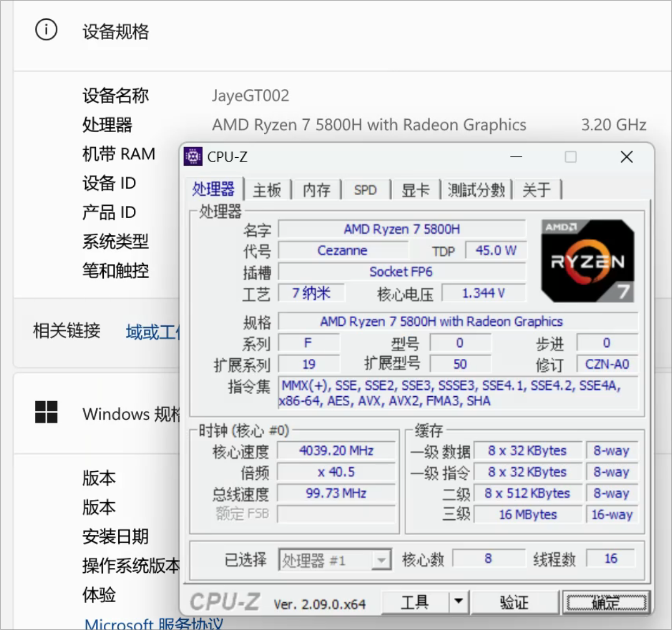Open the 处理器 #1 selection dropdown
The image size is (672, 630).
pyautogui.click(x=381, y=560)
